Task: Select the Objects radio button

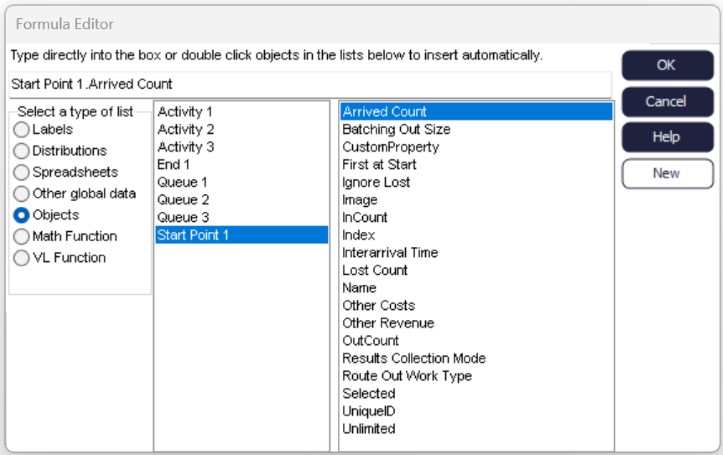Action: click(x=21, y=215)
